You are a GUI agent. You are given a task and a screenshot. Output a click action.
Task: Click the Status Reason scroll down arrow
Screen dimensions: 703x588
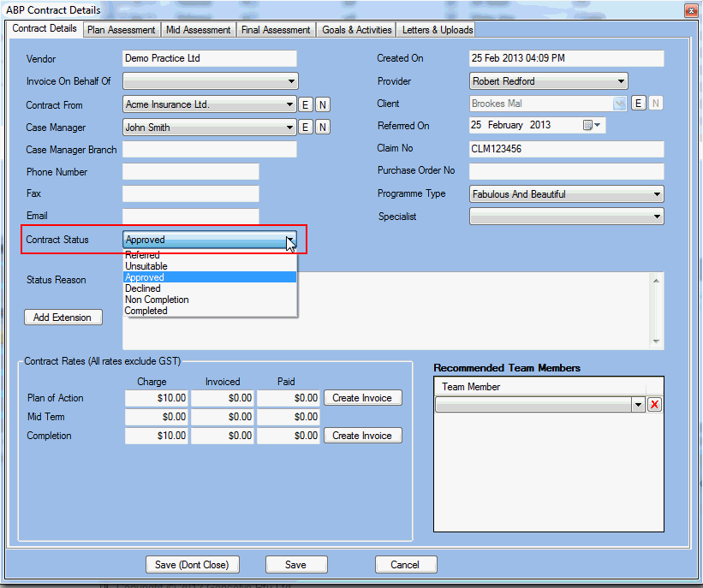tap(656, 342)
